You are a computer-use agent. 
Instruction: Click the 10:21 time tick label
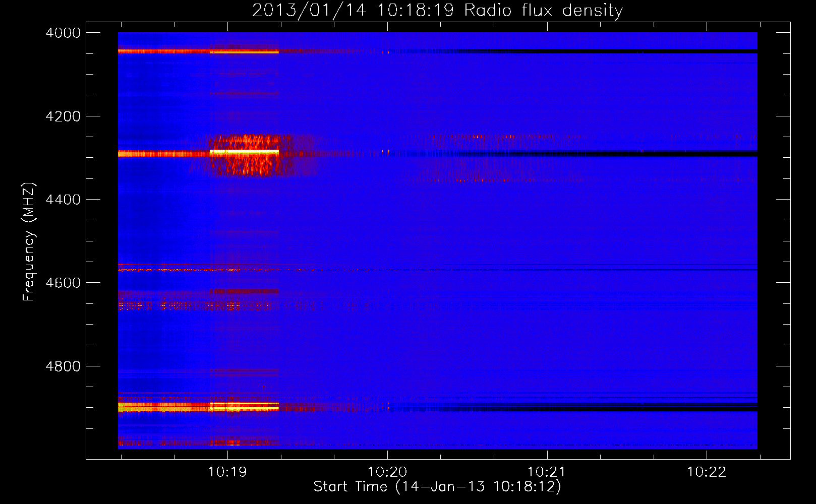click(547, 472)
